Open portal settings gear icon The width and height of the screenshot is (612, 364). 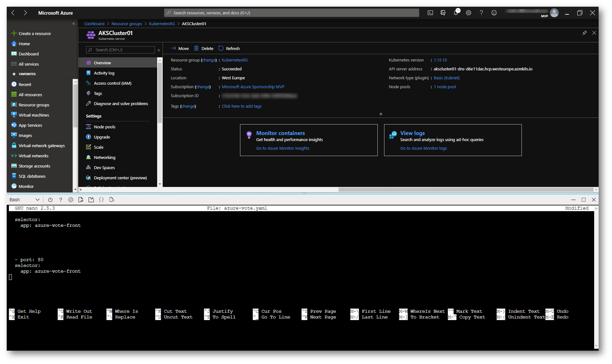[x=468, y=13]
